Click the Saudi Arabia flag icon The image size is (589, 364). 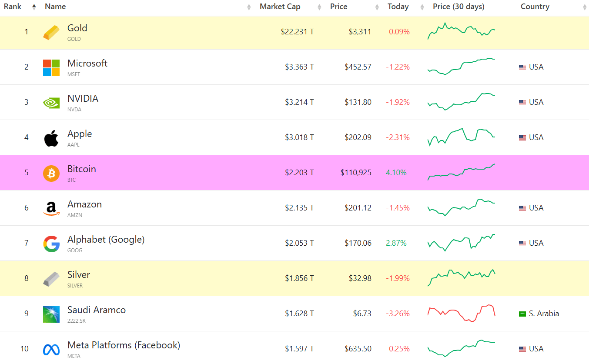click(522, 314)
